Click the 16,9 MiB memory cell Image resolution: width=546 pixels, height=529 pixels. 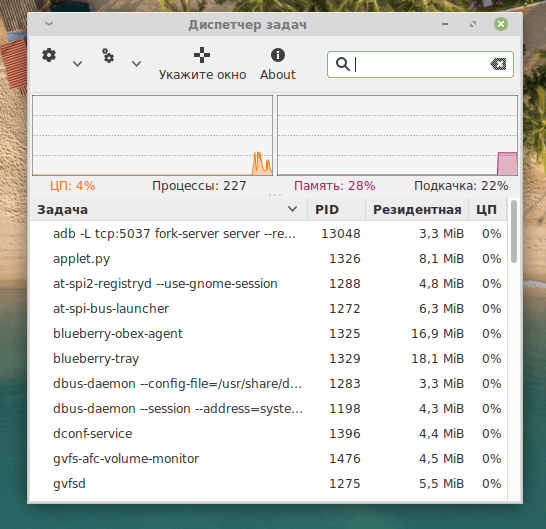tap(438, 334)
